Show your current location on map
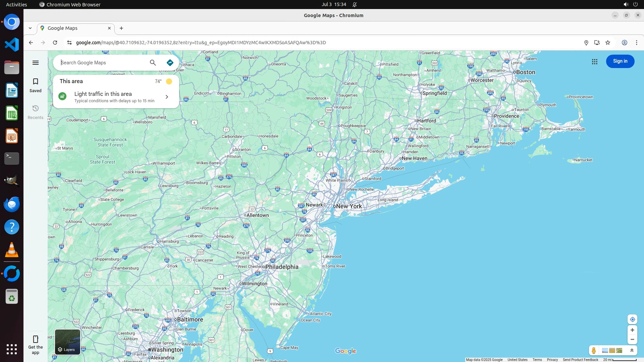644x362 pixels. (632, 319)
